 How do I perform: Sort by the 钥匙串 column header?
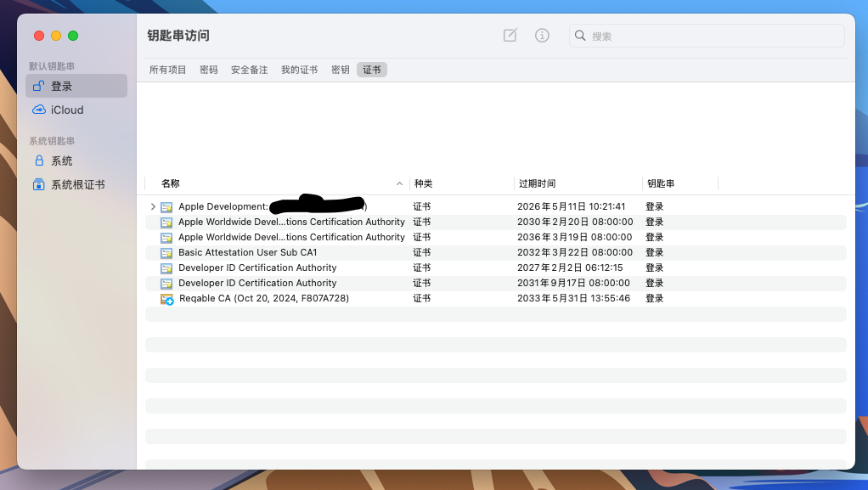tap(661, 183)
